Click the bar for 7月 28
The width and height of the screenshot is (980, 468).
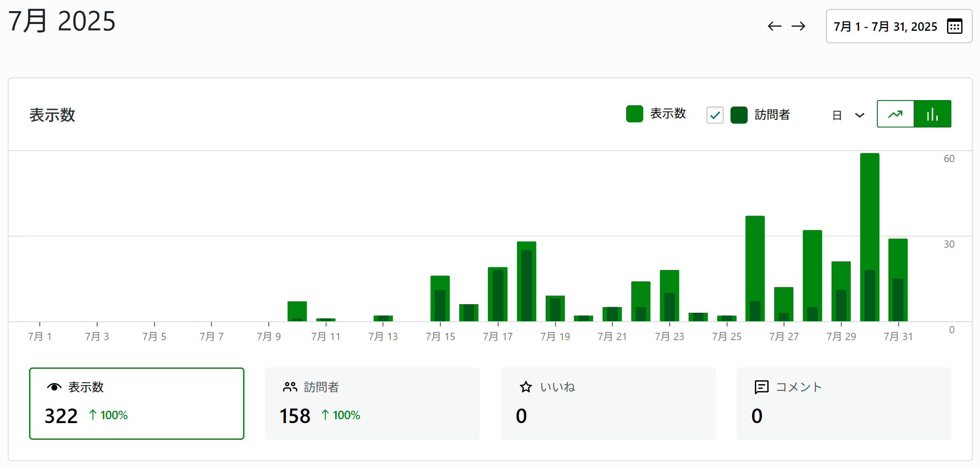(x=812, y=275)
